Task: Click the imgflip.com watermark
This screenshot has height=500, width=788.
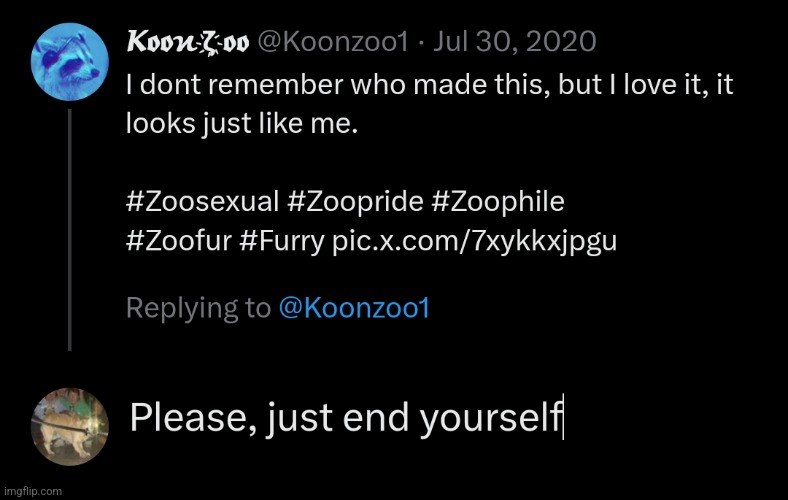Action: click(x=32, y=491)
